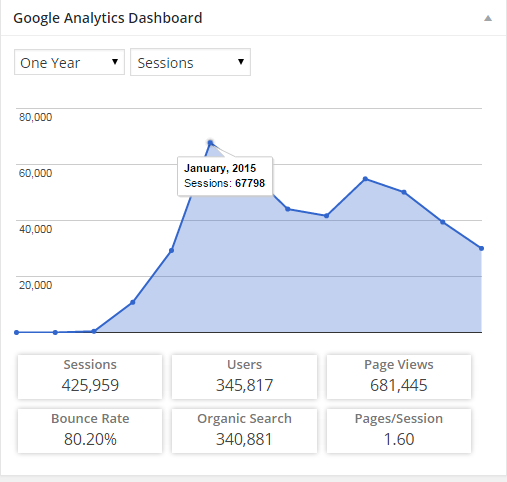Click the Organic Search 340,881 stat box
The width and height of the screenshot is (507, 482).
click(x=244, y=431)
